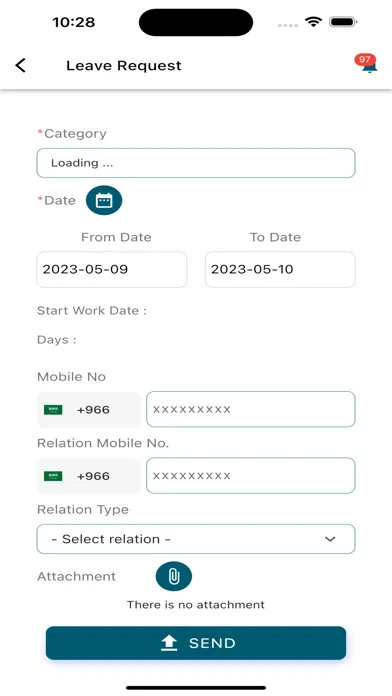Focus the Relation Mobile No. input field
The height and width of the screenshot is (696, 392).
click(251, 476)
